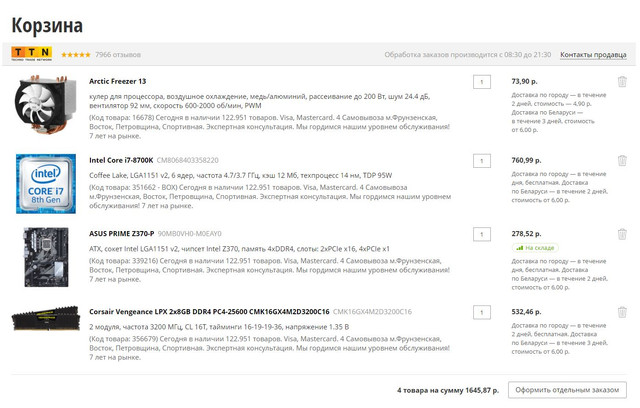
Task: Open the ASUS PRIME Z370-P product title
Action: (122, 233)
